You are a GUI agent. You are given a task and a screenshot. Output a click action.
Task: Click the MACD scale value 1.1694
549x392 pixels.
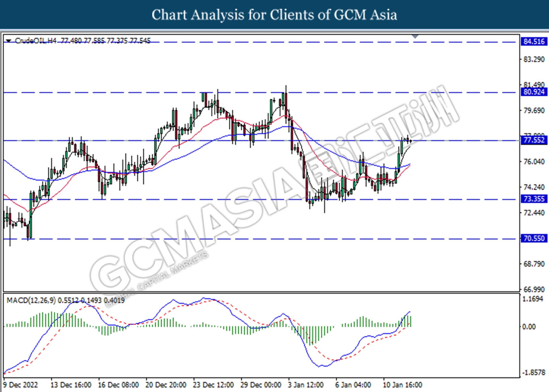[x=533, y=299]
